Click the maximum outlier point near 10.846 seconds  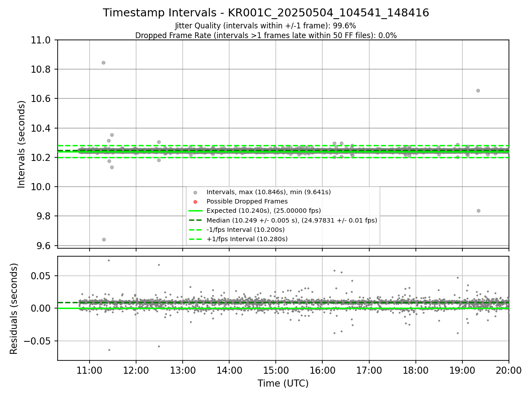(103, 63)
